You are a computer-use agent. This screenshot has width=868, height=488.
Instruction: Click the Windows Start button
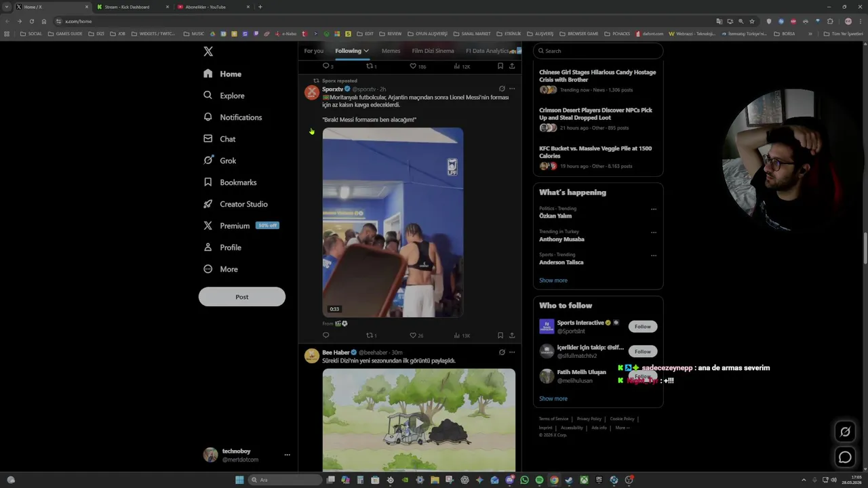(239, 480)
